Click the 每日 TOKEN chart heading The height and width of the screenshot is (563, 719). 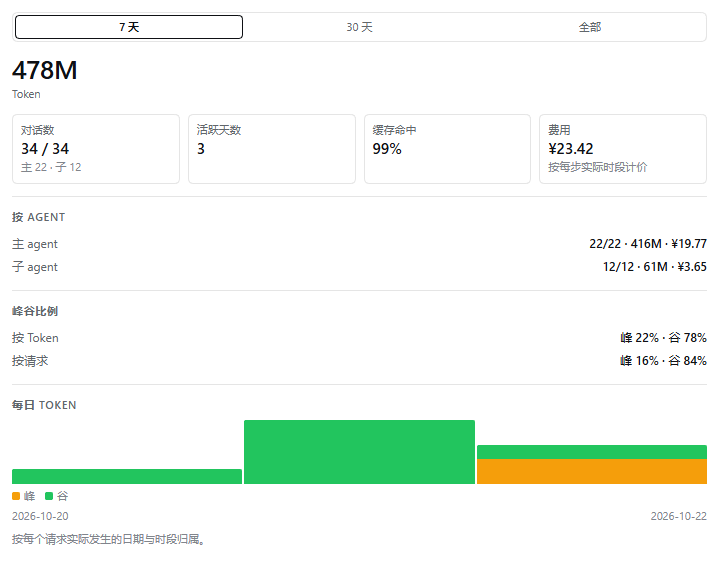(x=44, y=405)
